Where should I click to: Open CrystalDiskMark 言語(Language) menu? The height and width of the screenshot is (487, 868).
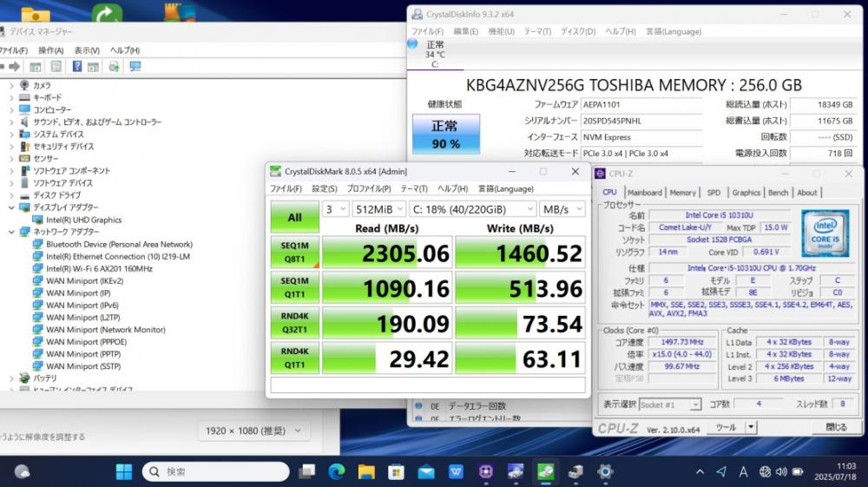click(506, 188)
